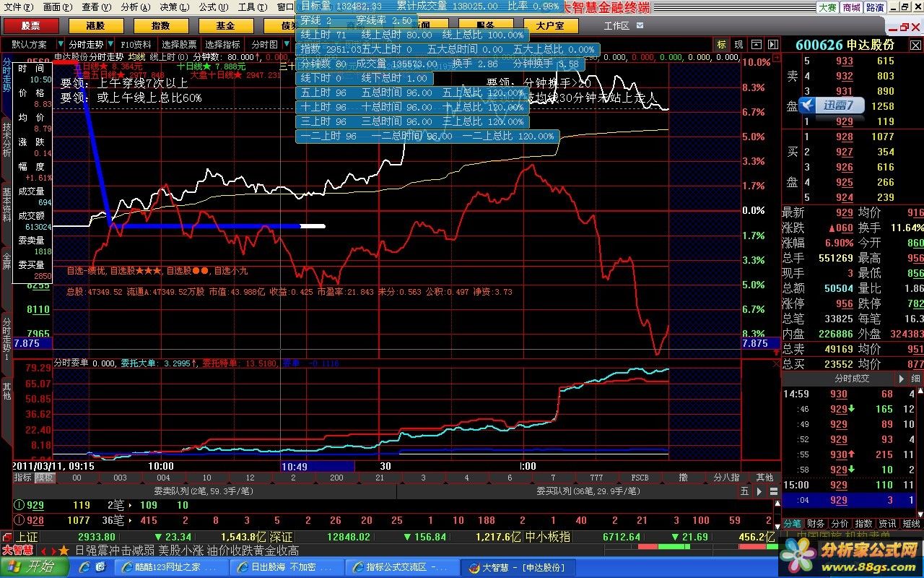Screen dimensions: 924x578
Task: Select the 短线 tab in right panel
Action: coord(911,523)
